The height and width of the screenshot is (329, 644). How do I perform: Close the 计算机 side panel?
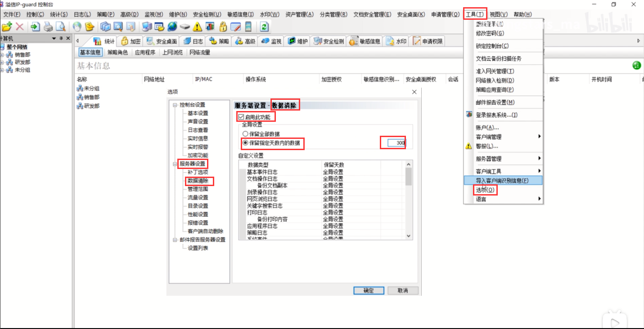(x=68, y=38)
